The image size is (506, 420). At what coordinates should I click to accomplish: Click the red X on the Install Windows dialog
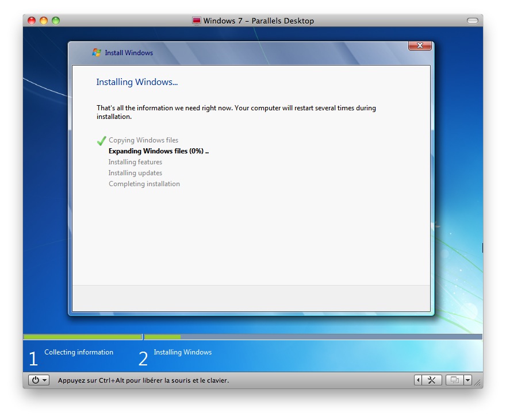pos(419,45)
